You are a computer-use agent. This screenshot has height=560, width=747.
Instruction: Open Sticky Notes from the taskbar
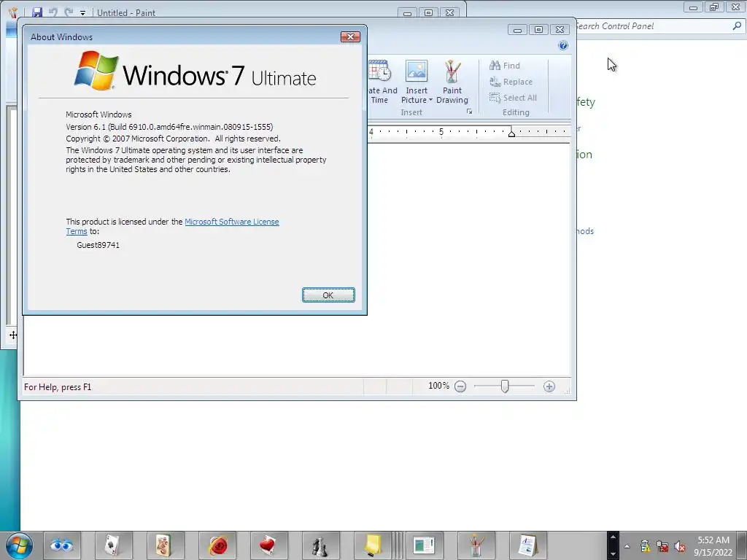click(x=373, y=545)
